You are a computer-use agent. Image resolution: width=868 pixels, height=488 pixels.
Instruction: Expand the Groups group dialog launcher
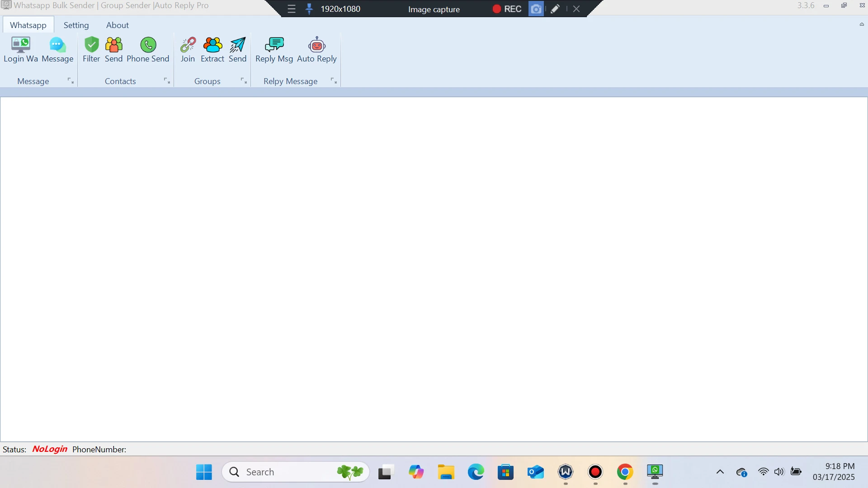244,81
